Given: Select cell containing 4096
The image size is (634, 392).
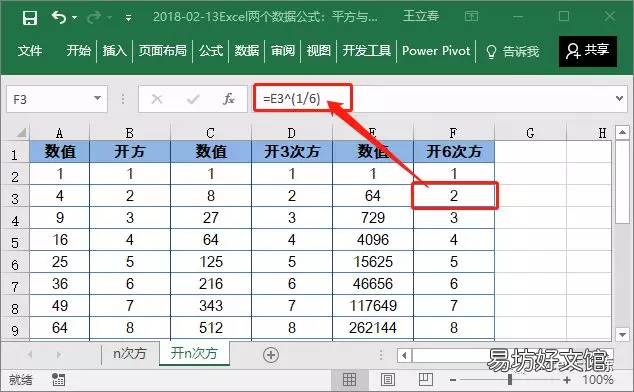Looking at the screenshot, I should [x=373, y=239].
